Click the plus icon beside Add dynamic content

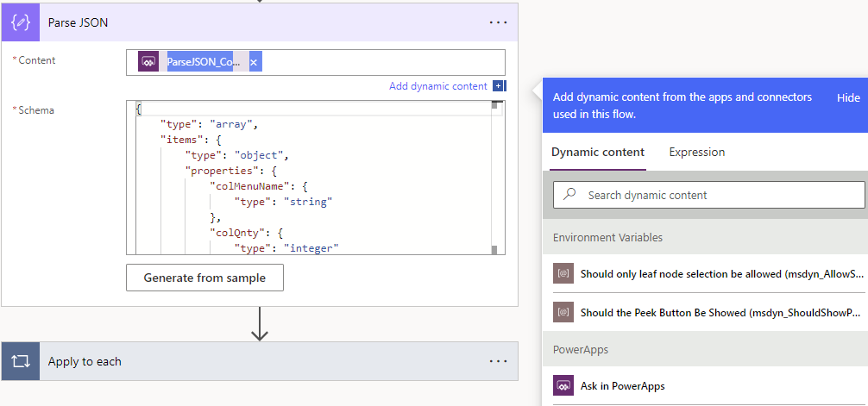[x=499, y=86]
